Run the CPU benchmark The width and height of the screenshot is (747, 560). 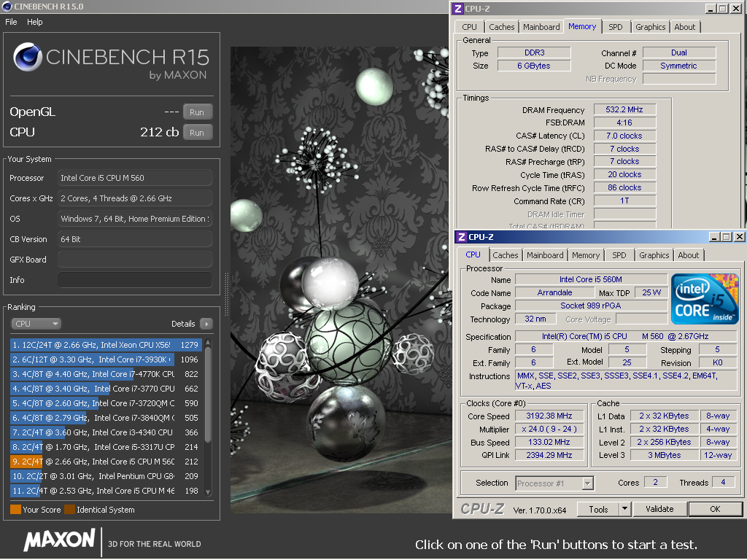point(197,133)
